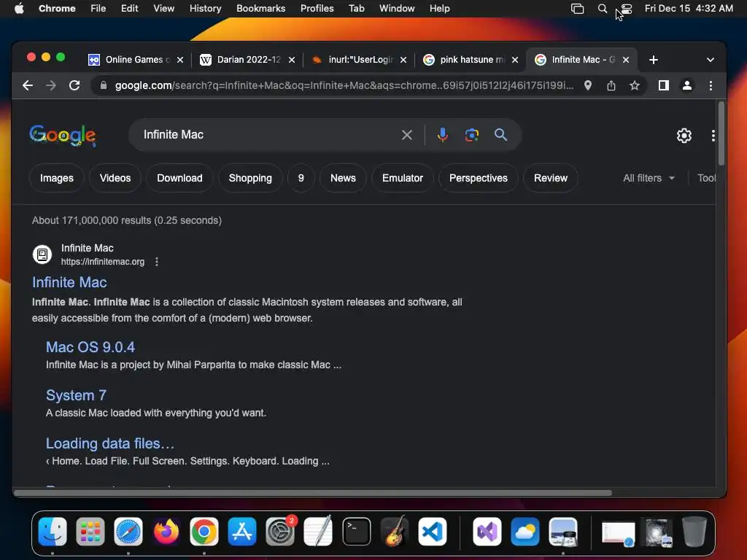Switch to the Online Games tab

pyautogui.click(x=136, y=60)
